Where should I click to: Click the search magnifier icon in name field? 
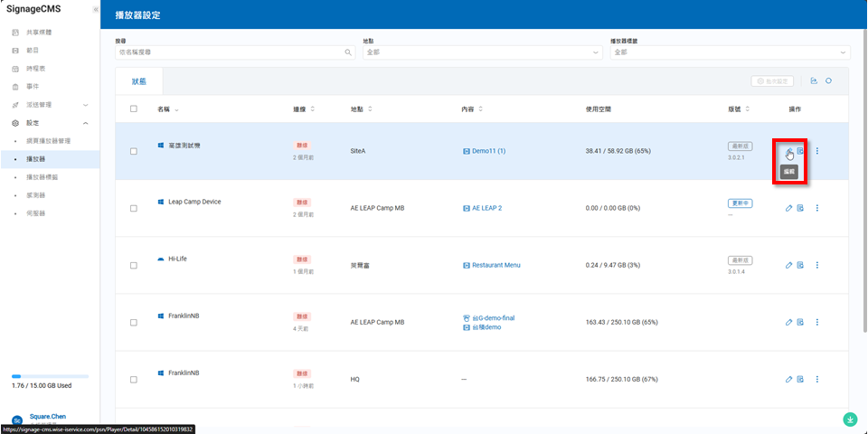coord(348,52)
